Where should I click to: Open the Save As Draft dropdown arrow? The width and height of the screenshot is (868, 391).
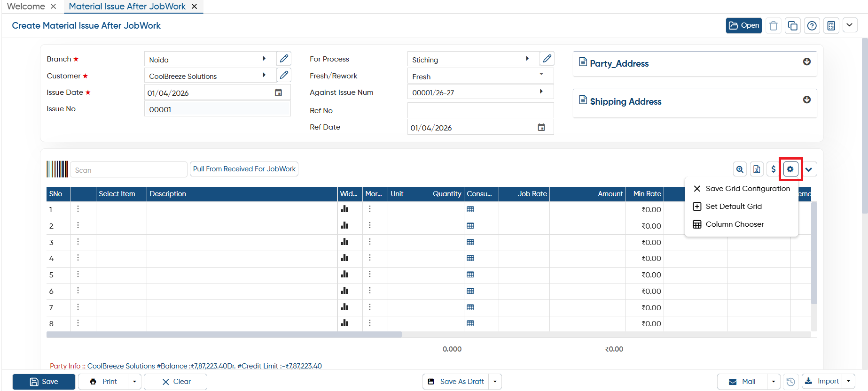click(495, 382)
